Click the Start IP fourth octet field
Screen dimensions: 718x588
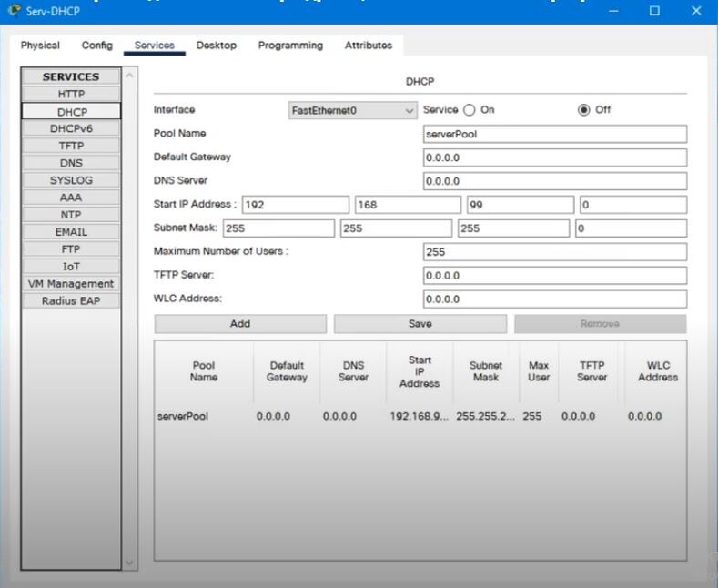[633, 205]
